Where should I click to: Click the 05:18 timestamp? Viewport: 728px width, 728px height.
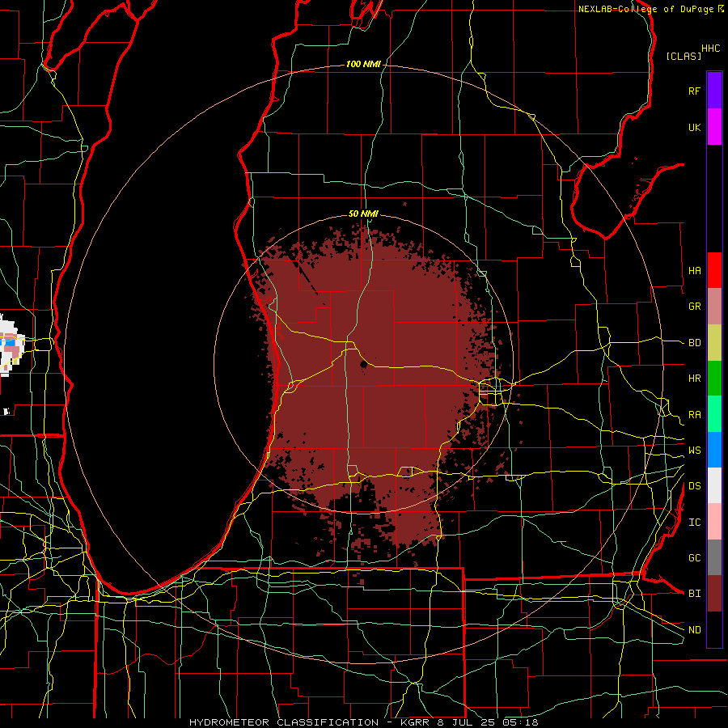[519, 722]
